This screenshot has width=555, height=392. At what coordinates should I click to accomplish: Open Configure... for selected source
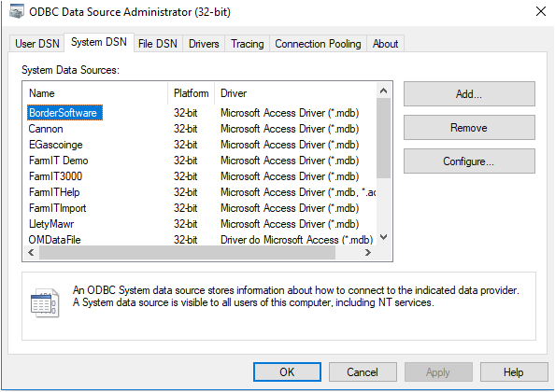click(x=469, y=161)
